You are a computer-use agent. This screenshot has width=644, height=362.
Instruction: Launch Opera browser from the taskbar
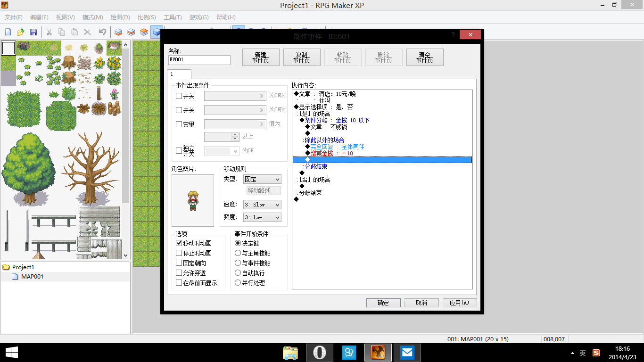(x=320, y=353)
